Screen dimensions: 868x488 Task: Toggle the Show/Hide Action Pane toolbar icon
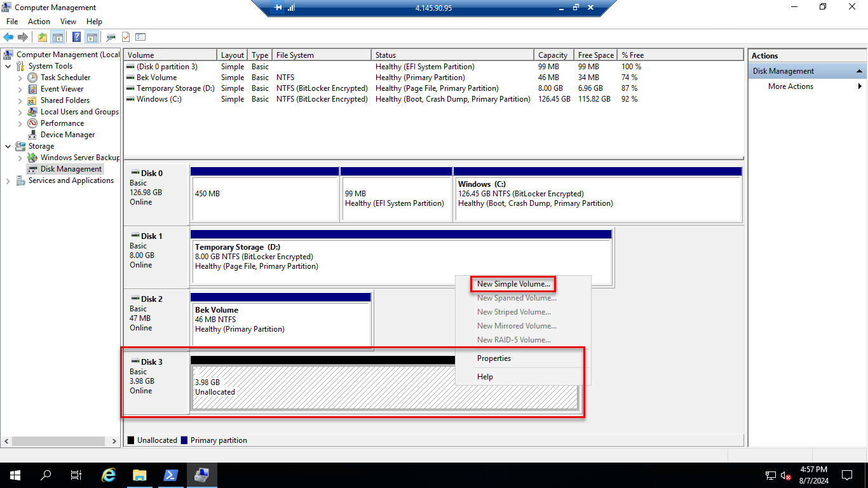point(92,37)
